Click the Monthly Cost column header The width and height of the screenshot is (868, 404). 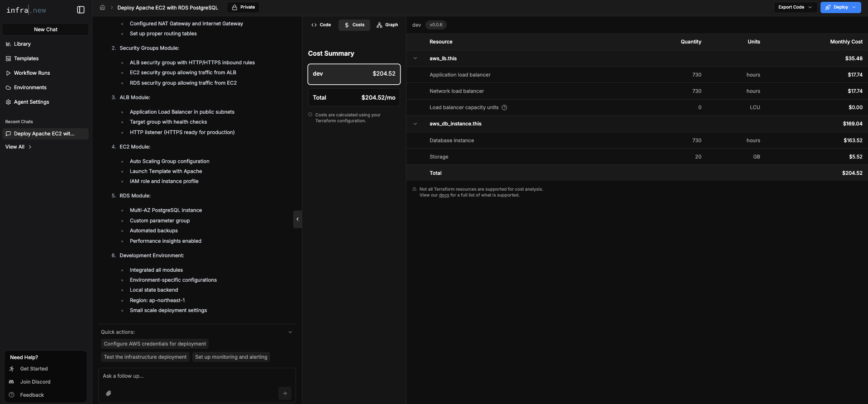[846, 42]
